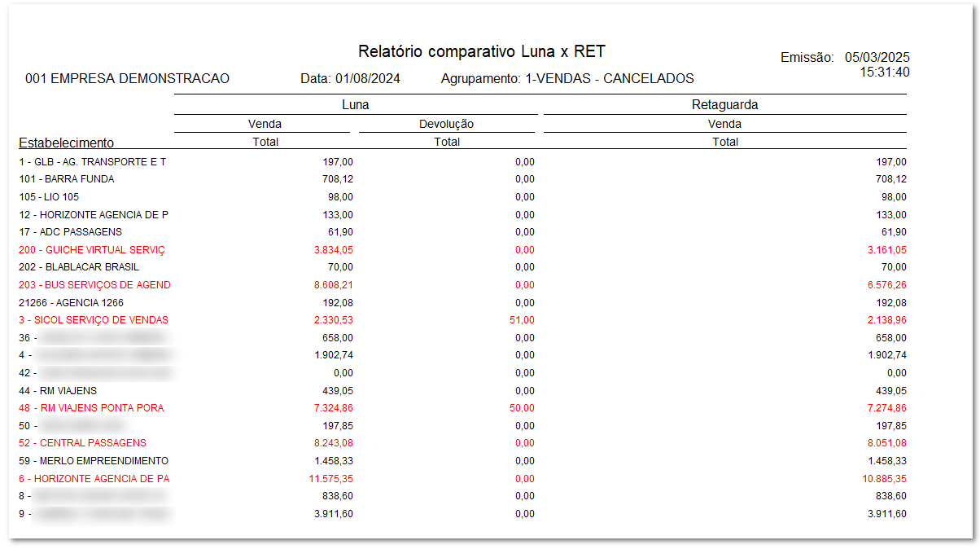Click Luna sale value '8.608,21'

333,285
